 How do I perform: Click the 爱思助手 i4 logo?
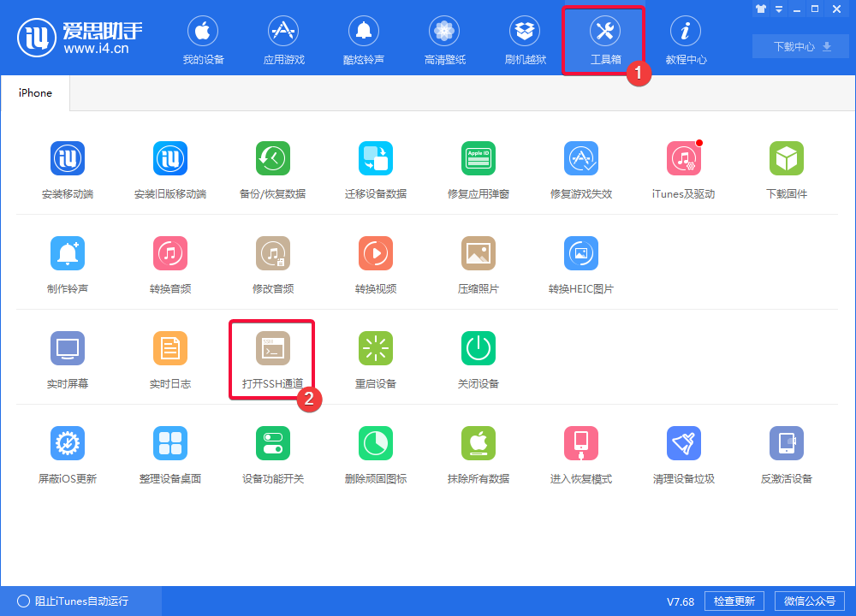click(x=80, y=38)
